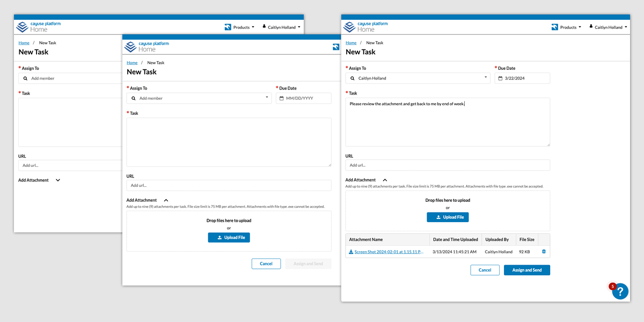Image resolution: width=644 pixels, height=322 pixels.
Task: Go to Home via the breadcrumb
Action: [350, 42]
